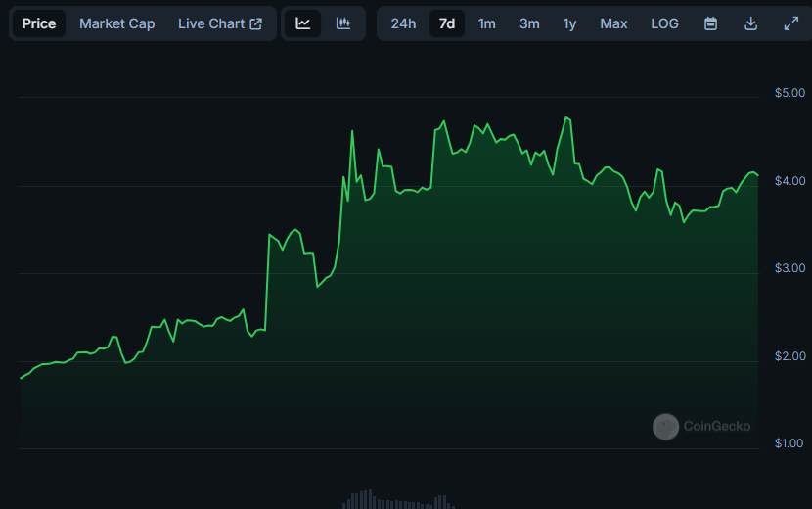Toggle LOG scale on the chart

[x=664, y=23]
